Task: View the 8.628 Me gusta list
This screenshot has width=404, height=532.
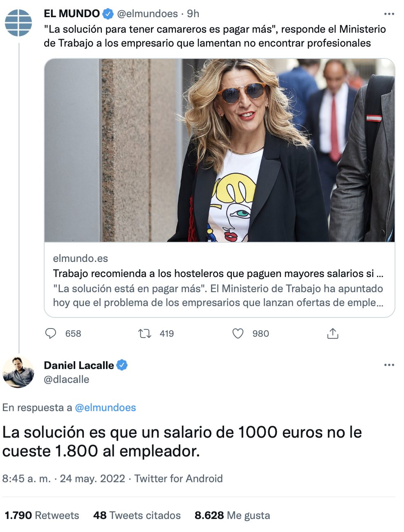Action: click(232, 515)
